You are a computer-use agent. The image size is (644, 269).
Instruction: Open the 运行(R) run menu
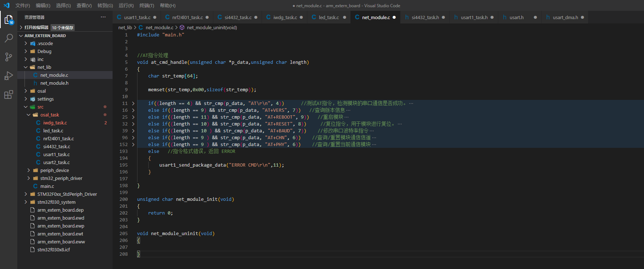point(126,5)
